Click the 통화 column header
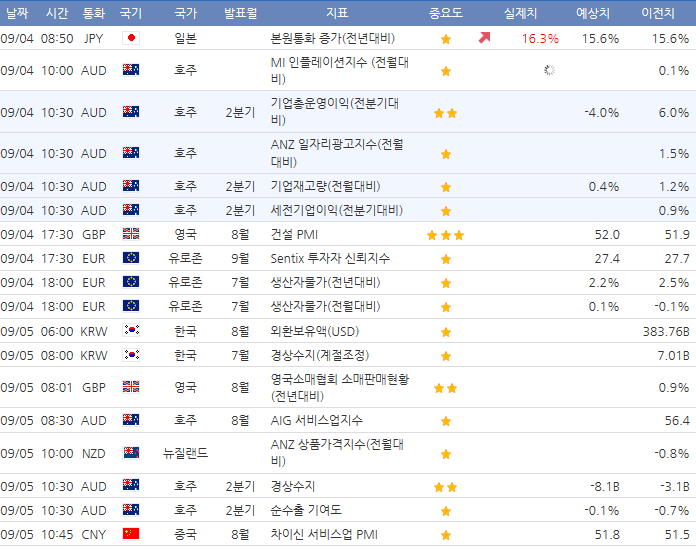The image size is (696, 549). (x=94, y=13)
